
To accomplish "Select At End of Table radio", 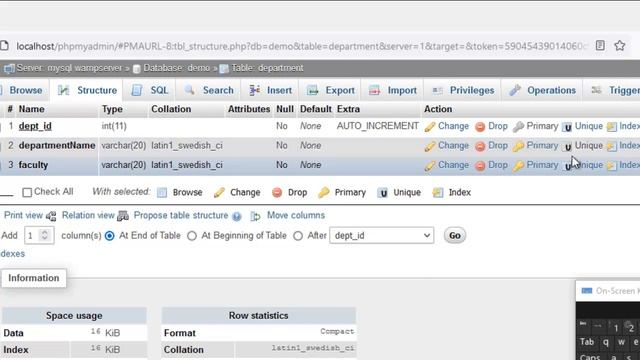I will tap(109, 236).
